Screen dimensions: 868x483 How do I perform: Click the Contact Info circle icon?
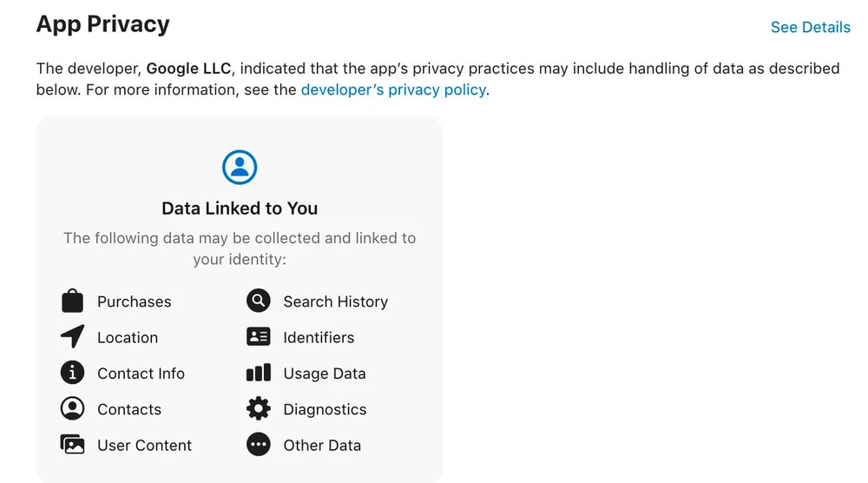(x=72, y=374)
